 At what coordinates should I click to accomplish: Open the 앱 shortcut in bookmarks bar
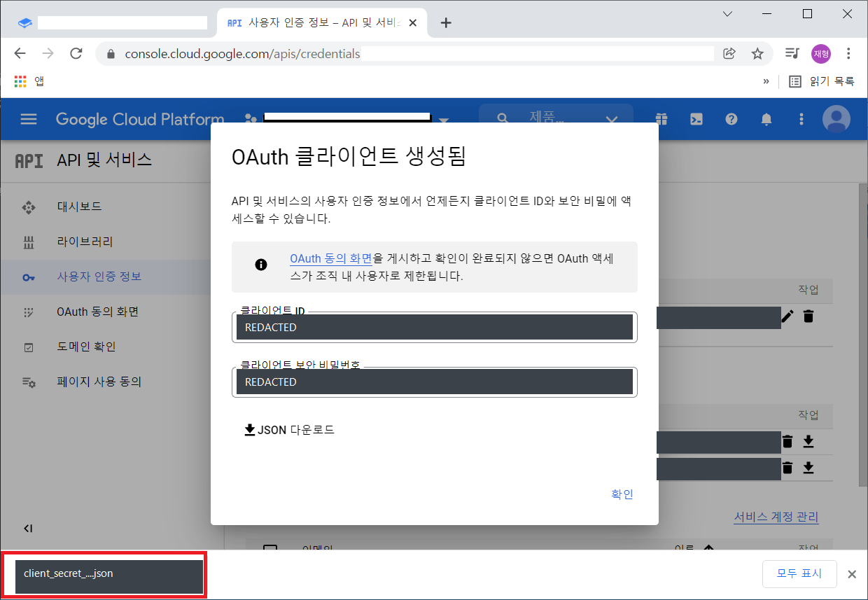[29, 81]
